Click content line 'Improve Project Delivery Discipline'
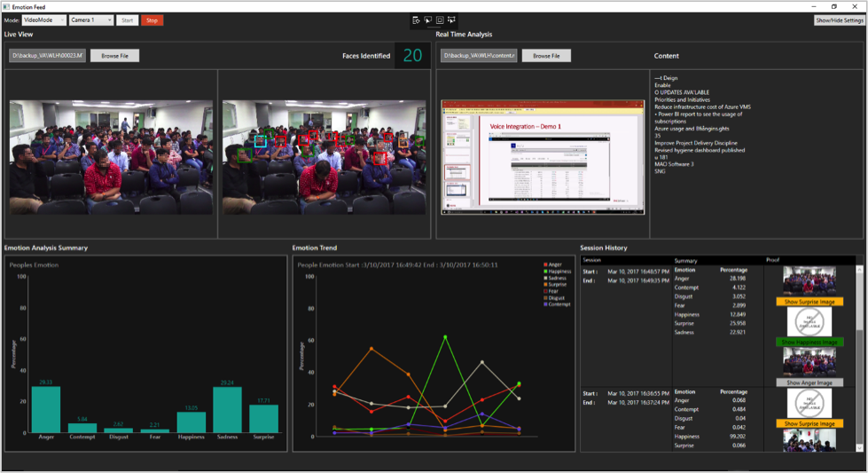The width and height of the screenshot is (868, 473). click(696, 143)
